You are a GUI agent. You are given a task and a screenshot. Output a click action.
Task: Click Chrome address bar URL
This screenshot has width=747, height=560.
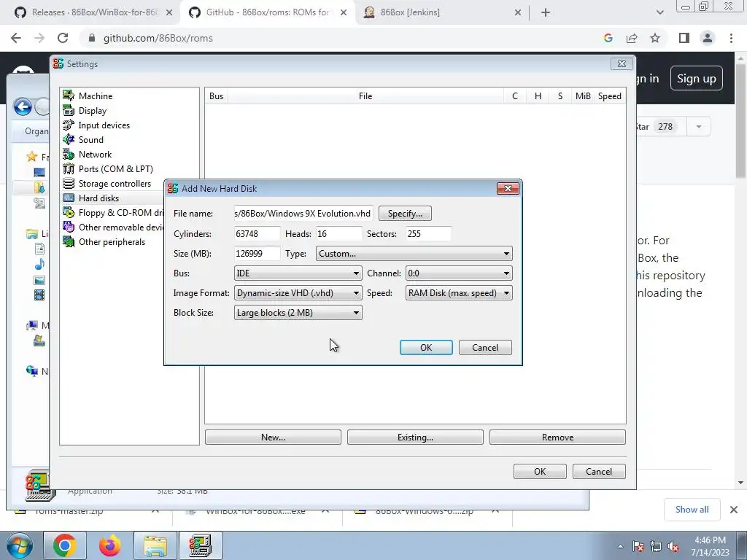click(x=158, y=38)
